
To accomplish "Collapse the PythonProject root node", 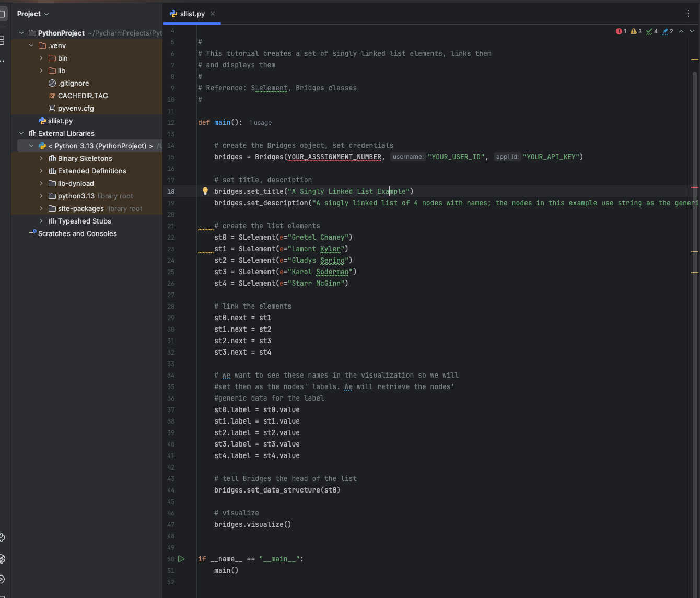I will point(21,33).
